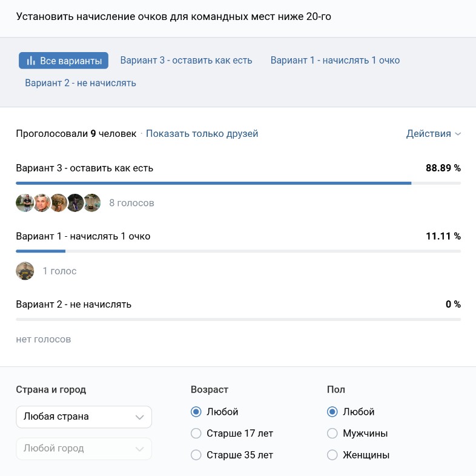Click the bar chart icon in All variants
This screenshot has height=476, width=476.
click(31, 61)
